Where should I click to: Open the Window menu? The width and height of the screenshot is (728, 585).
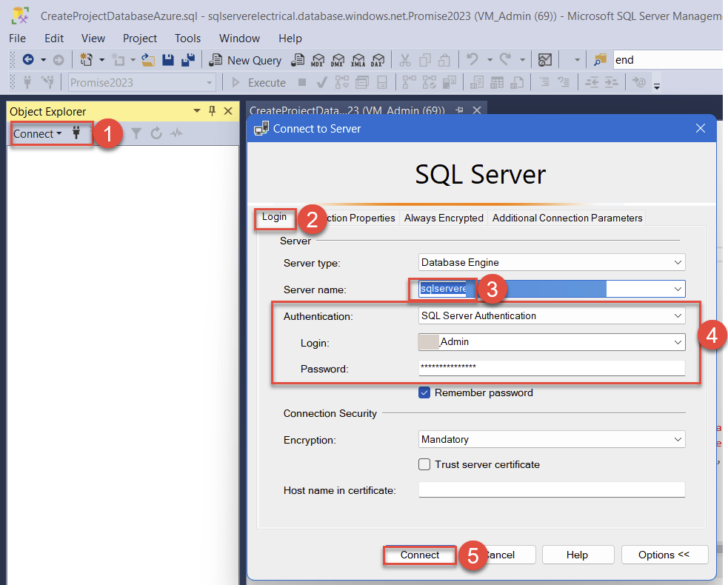(239, 38)
